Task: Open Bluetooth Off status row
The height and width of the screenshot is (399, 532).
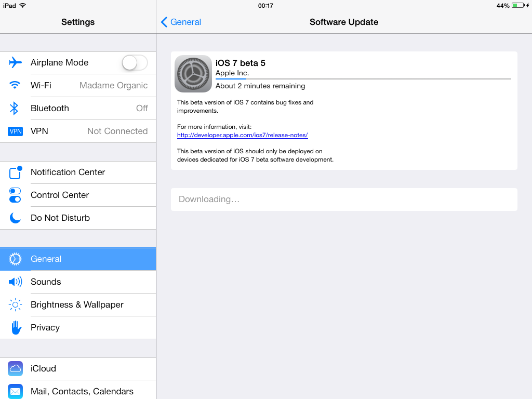Action: (78, 108)
